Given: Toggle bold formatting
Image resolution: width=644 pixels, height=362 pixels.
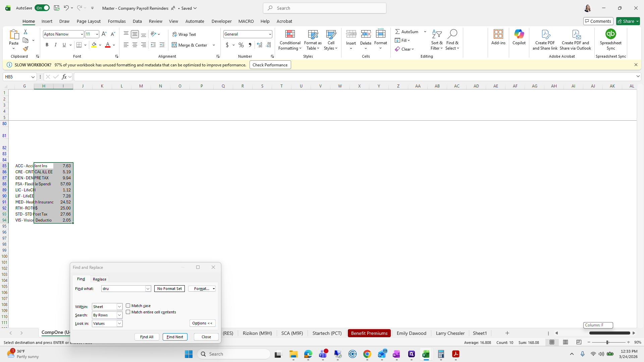Looking at the screenshot, I should [47, 45].
